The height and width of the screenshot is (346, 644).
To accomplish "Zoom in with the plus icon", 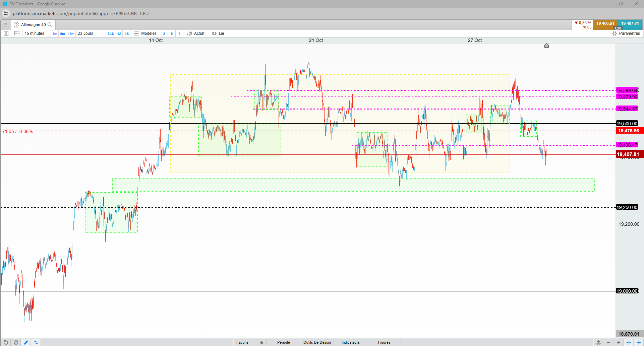I will point(619,342).
